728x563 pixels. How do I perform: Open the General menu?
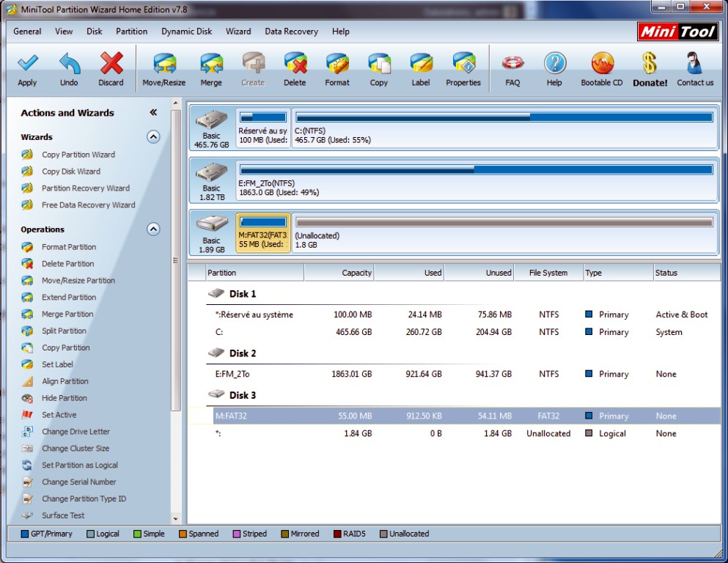(x=27, y=32)
